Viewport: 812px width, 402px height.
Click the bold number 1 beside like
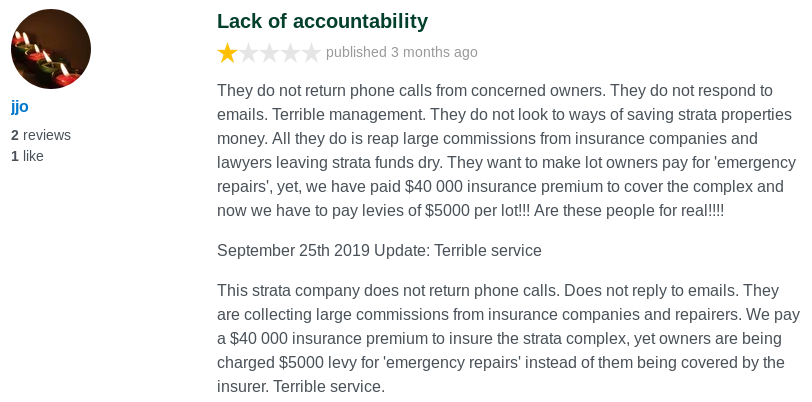(14, 156)
